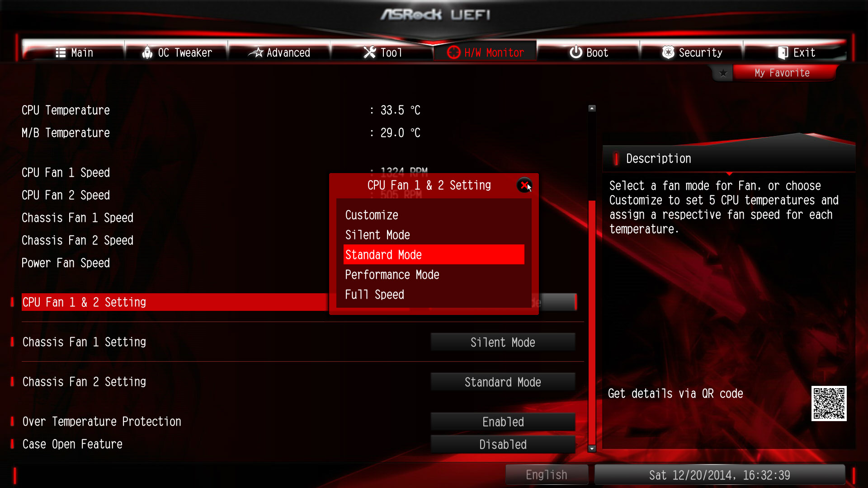Open My Favorite page
This screenshot has height=488, width=868.
coord(784,73)
